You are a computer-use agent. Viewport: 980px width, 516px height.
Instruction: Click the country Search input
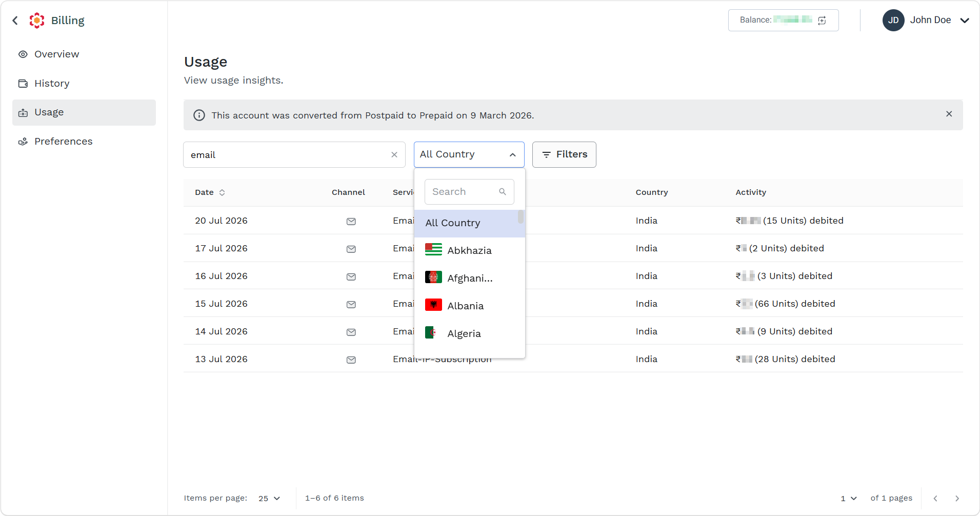(469, 192)
